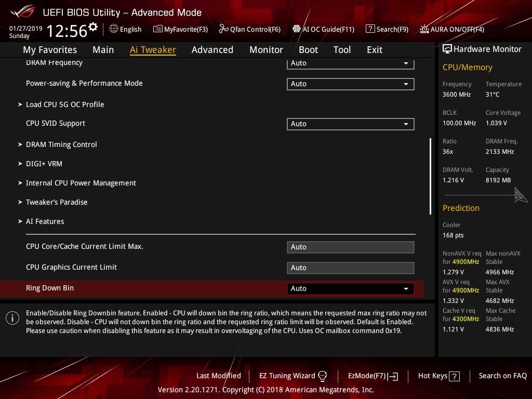This screenshot has height=399, width=532.
Task: Open Qfan Control fan icon
Action: pos(223,29)
